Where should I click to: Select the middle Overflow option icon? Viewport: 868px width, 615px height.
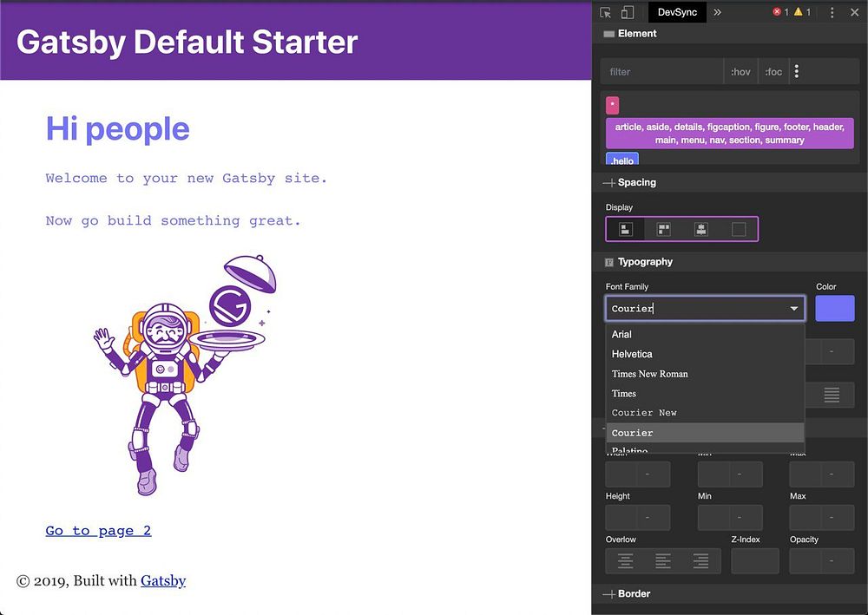[x=663, y=561]
